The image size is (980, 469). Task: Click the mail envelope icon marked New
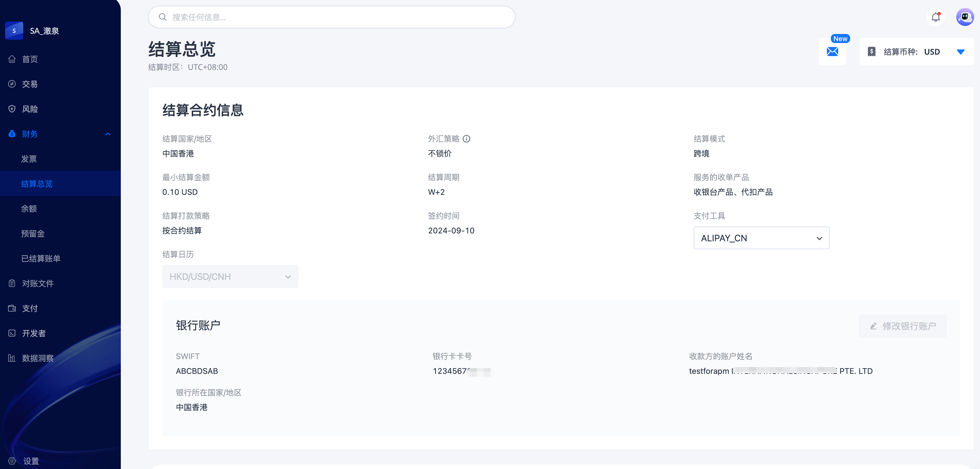point(832,51)
